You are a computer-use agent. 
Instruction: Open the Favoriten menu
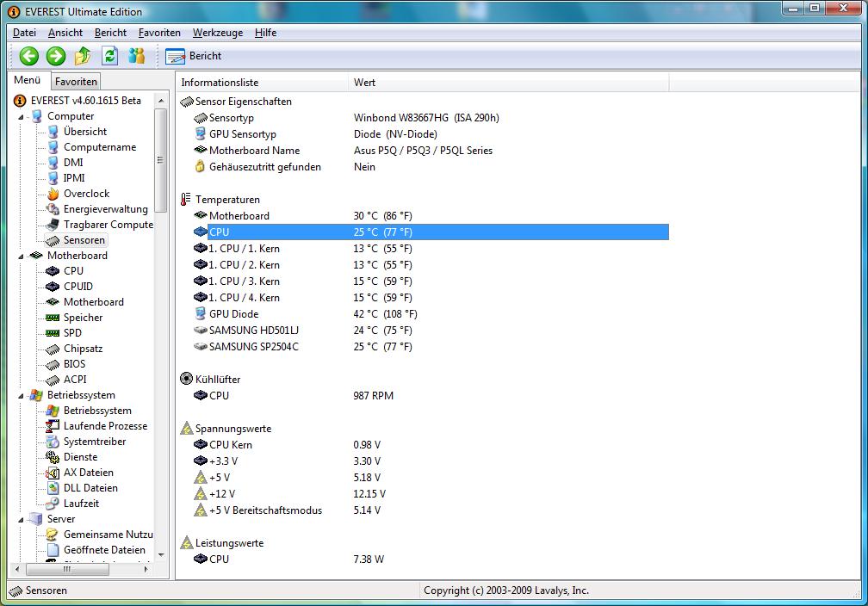159,33
